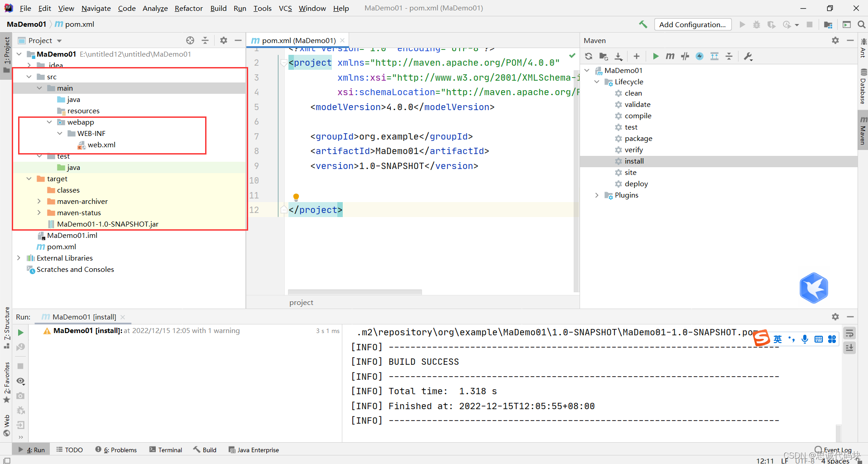868x464 pixels.
Task: Open the Database side panel
Action: point(863,86)
